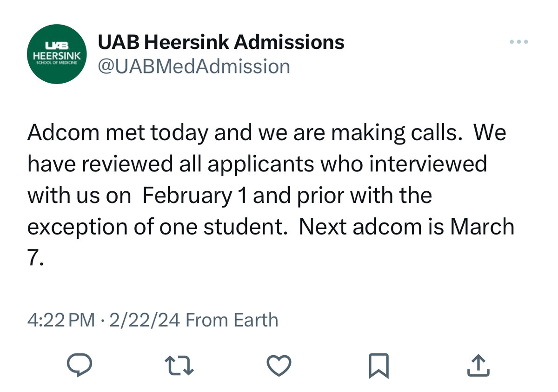Like the tweet with the heart

point(279,365)
